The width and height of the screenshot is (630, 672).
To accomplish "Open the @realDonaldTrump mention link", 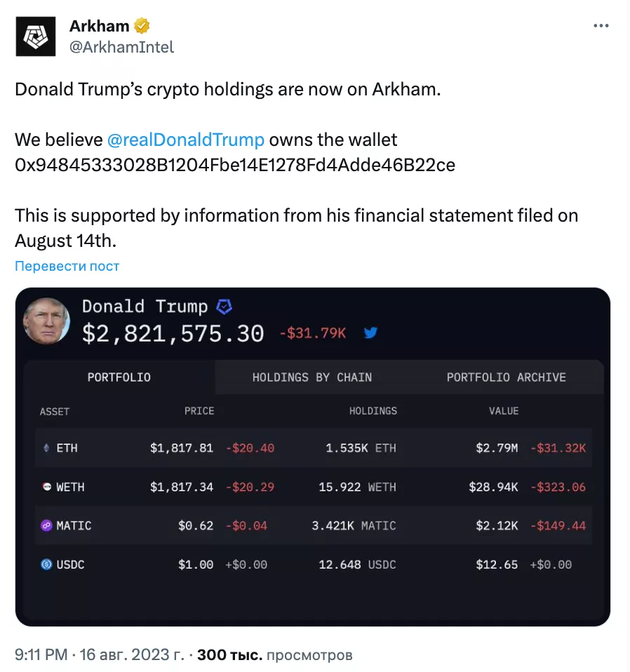I will point(185,140).
